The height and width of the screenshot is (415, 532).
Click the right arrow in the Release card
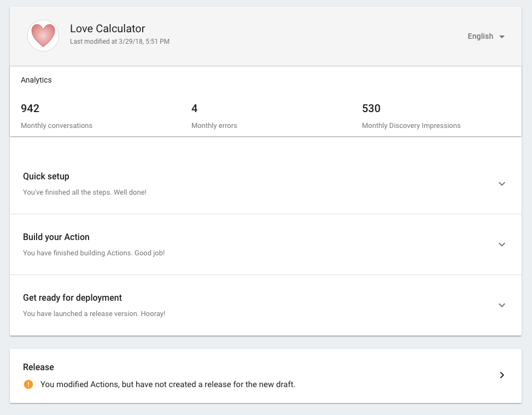point(501,375)
